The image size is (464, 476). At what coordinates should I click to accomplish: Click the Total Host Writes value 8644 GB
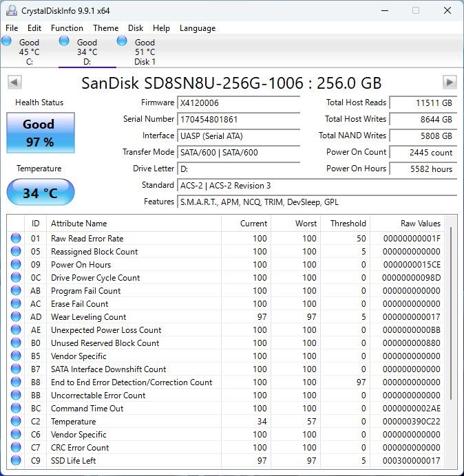pos(423,119)
